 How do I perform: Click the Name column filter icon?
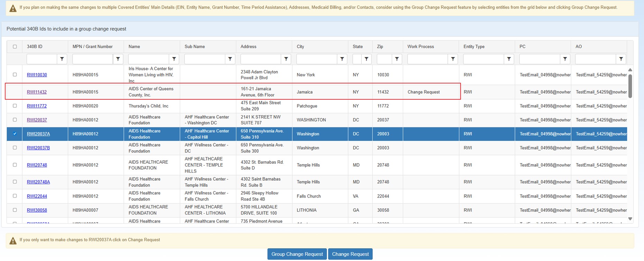(174, 59)
